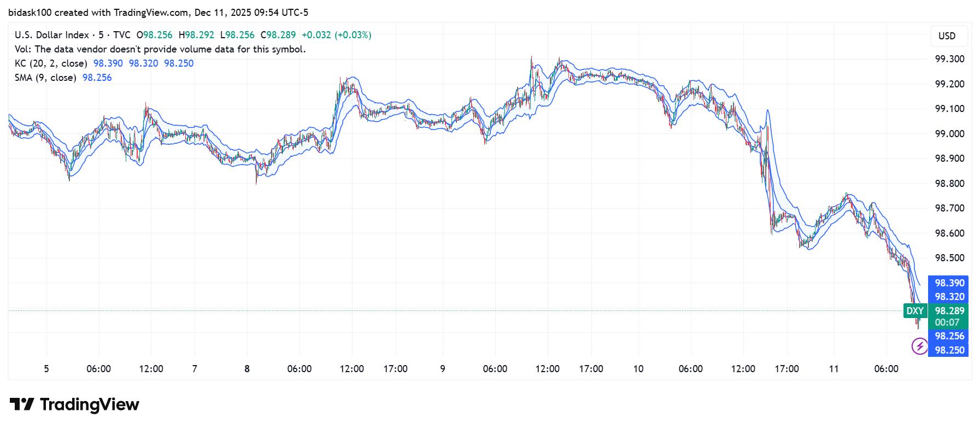This screenshot has height=429, width=980.
Task: Open the USD currency selector
Action: [947, 36]
